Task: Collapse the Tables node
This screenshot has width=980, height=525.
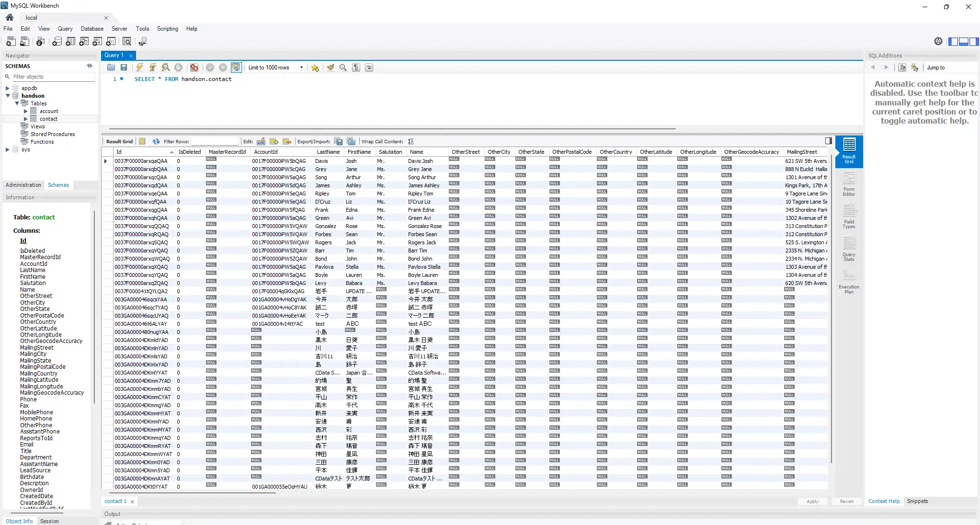Action: coord(17,103)
